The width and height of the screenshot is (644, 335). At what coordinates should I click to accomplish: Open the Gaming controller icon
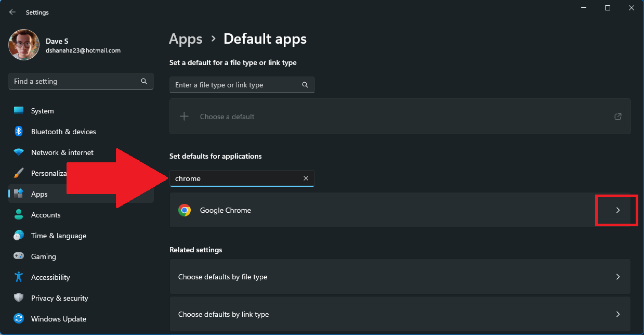[x=18, y=256]
